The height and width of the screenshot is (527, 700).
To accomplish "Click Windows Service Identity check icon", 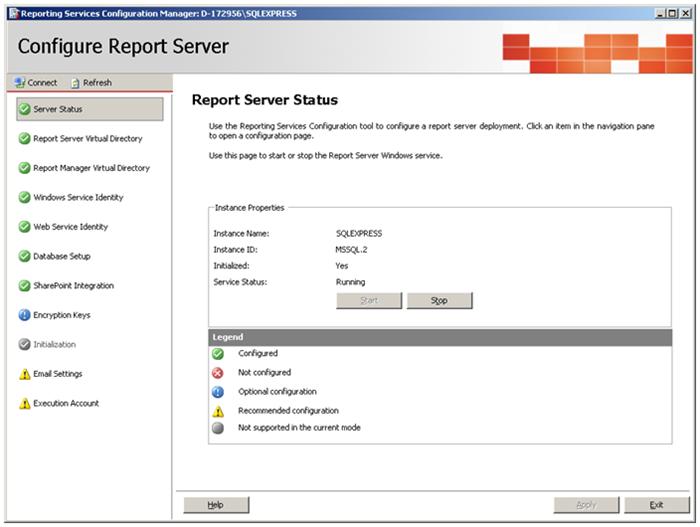I will click(x=25, y=197).
